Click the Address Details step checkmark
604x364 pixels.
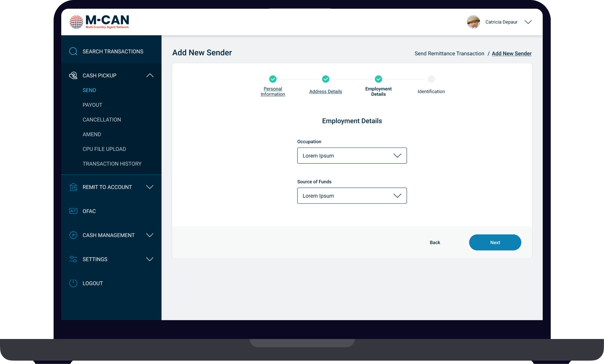325,79
